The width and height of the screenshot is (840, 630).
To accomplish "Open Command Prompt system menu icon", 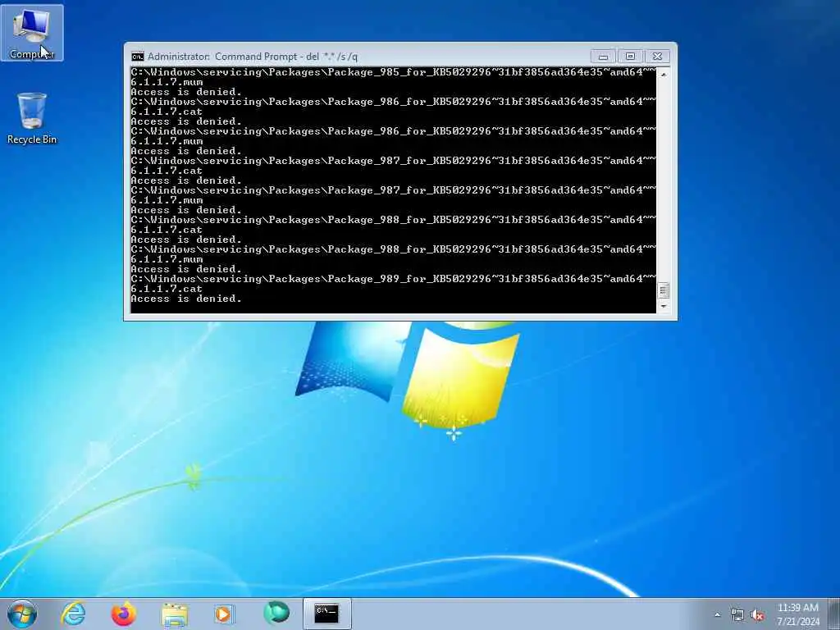I will pyautogui.click(x=138, y=57).
